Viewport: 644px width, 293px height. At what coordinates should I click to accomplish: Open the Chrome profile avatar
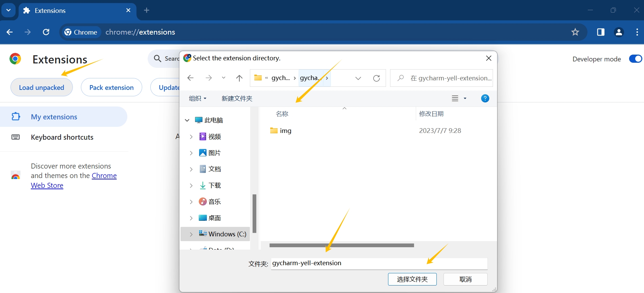(619, 32)
